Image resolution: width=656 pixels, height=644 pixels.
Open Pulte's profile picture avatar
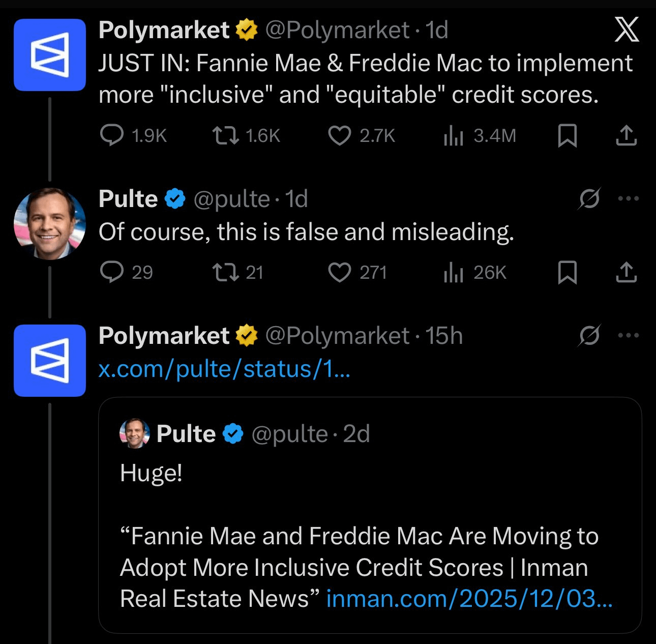click(50, 224)
